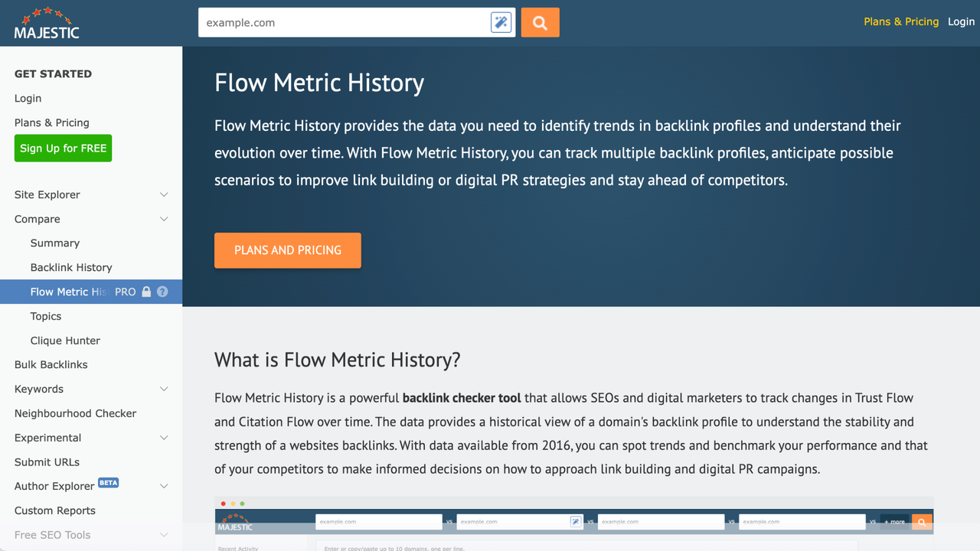Click the Sign Up for FREE button
980x551 pixels.
coord(63,148)
